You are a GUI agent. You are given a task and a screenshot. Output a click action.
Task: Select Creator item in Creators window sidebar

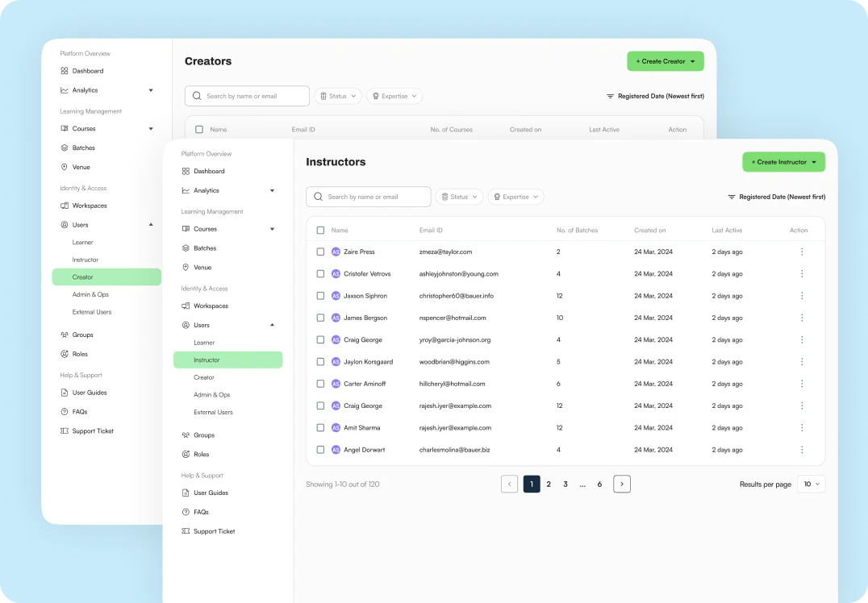click(106, 277)
